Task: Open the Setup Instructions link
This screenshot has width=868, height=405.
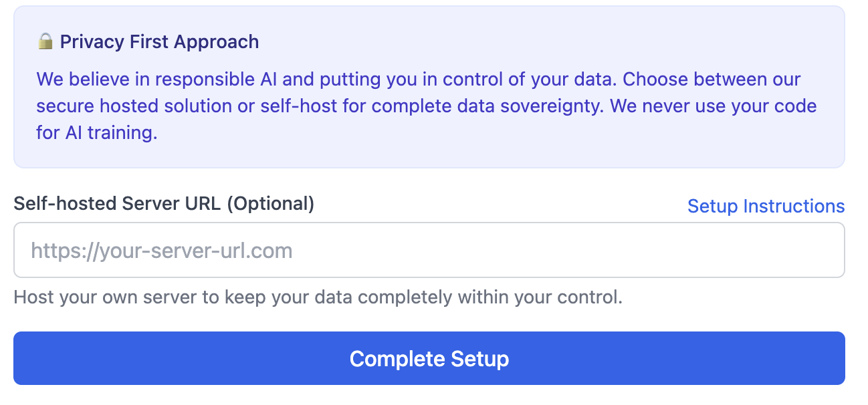Action: tap(766, 206)
